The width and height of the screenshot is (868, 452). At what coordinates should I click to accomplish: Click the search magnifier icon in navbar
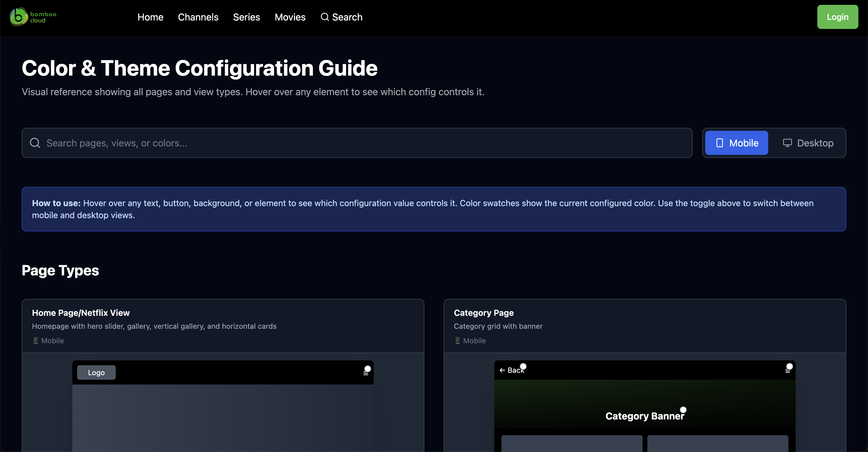click(x=325, y=17)
